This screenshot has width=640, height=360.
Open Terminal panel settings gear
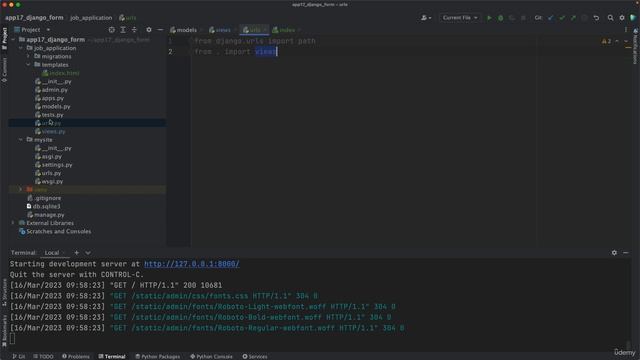614,253
